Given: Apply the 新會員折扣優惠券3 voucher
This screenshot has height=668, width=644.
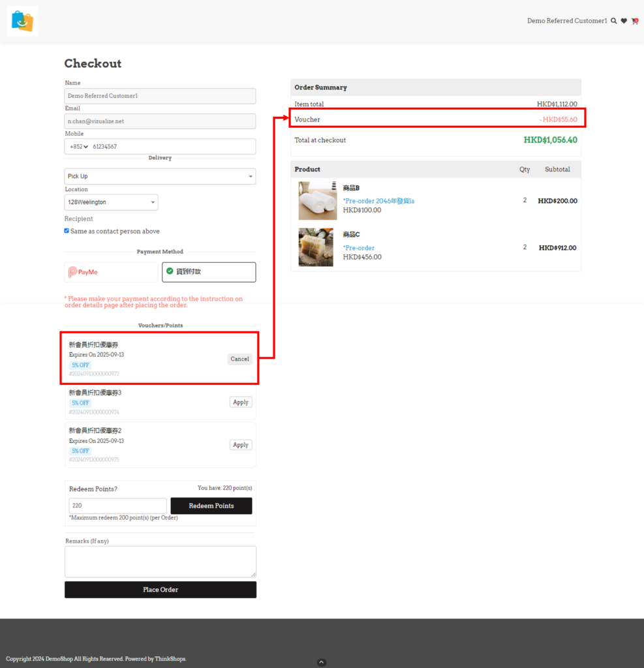Looking at the screenshot, I should (x=241, y=402).
